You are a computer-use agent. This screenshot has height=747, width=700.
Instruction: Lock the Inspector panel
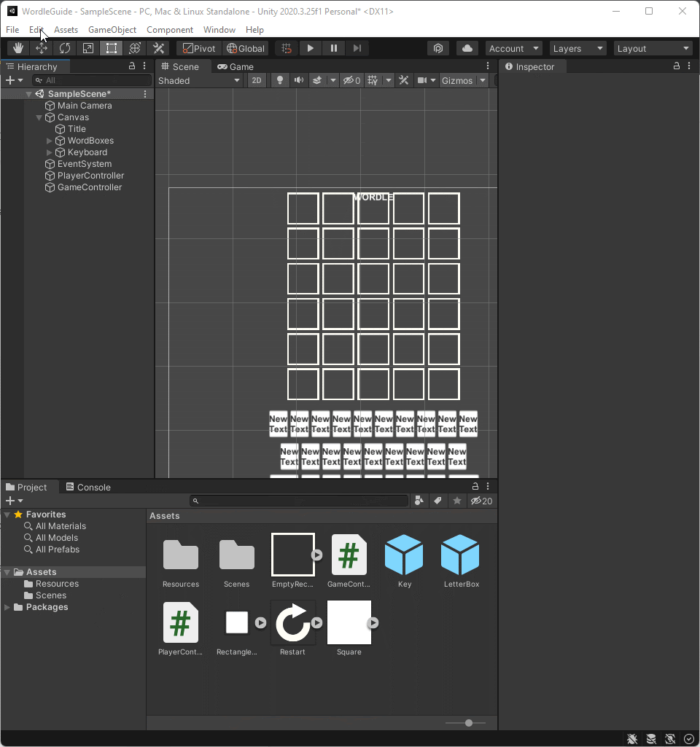[x=676, y=66]
